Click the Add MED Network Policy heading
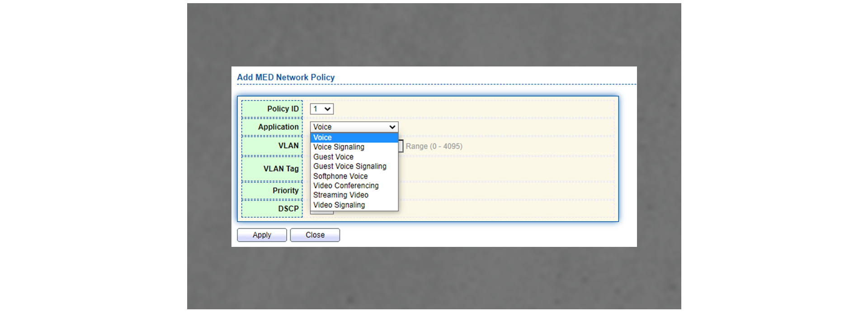The image size is (868, 312). [286, 77]
